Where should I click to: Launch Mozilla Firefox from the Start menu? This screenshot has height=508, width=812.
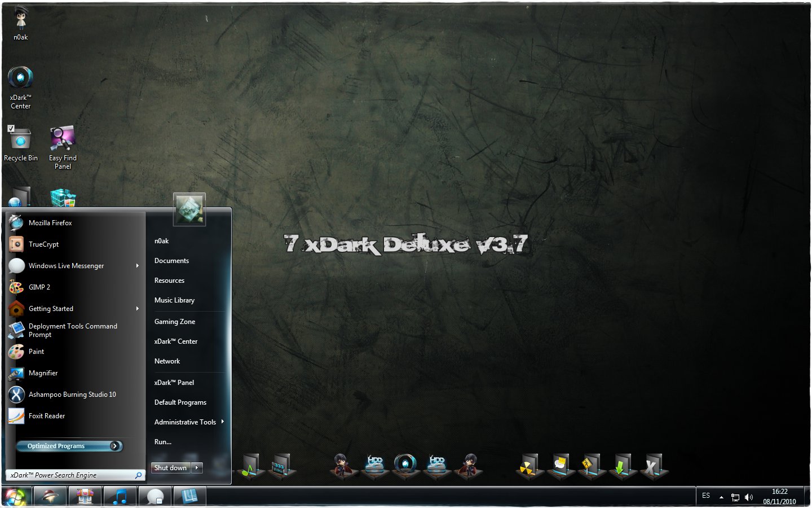tap(50, 222)
